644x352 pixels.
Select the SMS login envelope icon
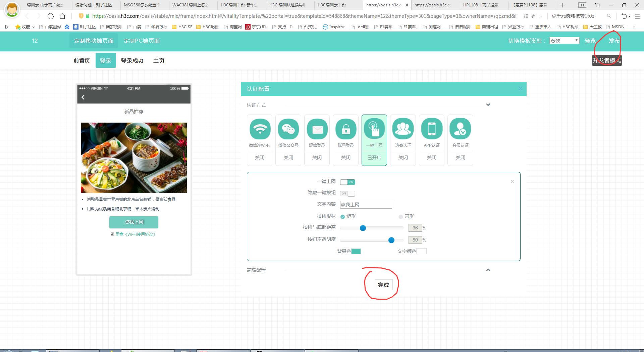click(x=317, y=129)
